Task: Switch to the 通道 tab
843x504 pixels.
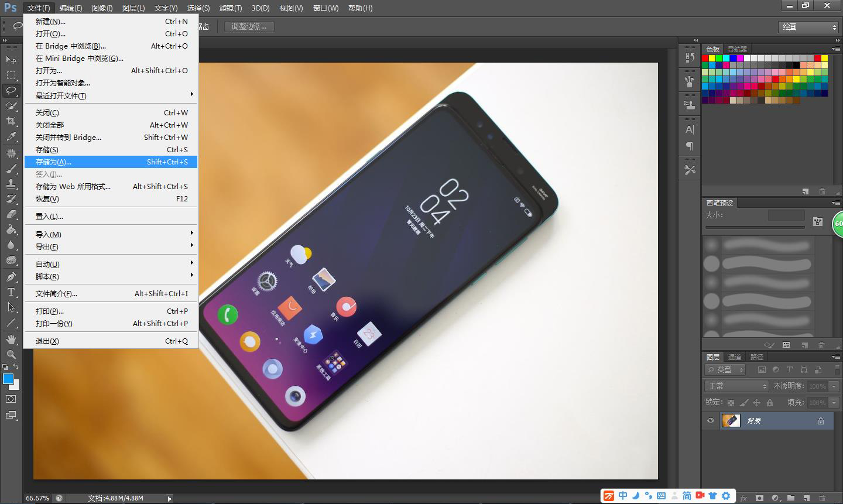Action: point(735,356)
